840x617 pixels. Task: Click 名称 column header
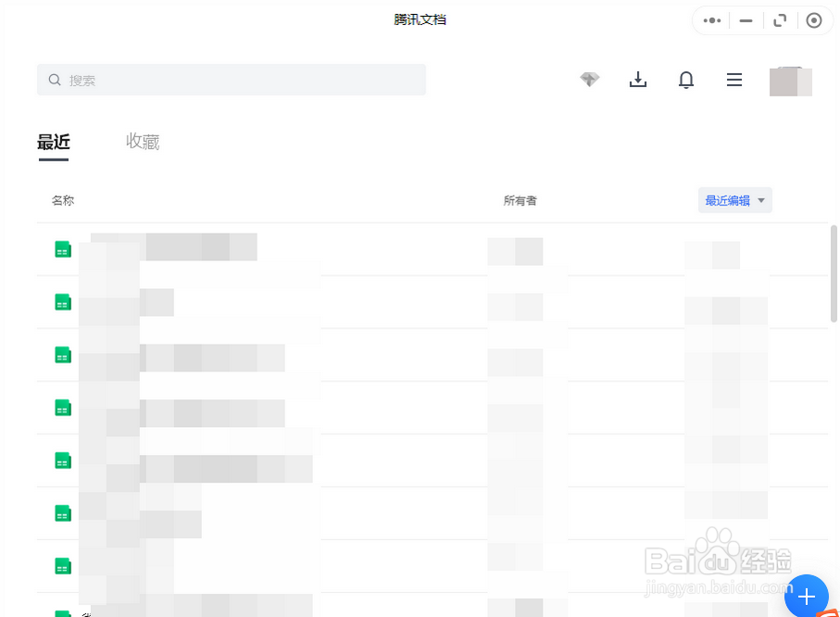tap(62, 200)
